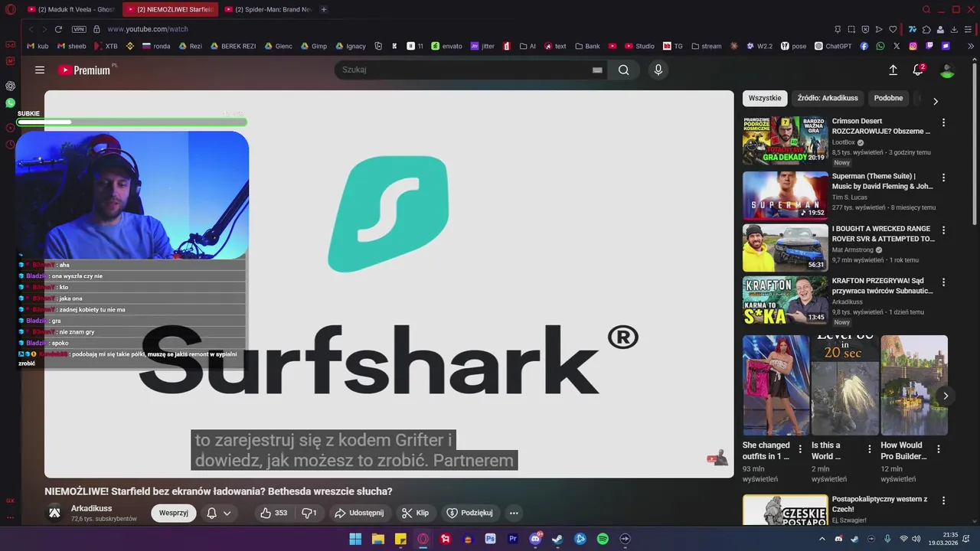
Task: Switch to Spider-Man Brand New tab
Action: [267, 9]
